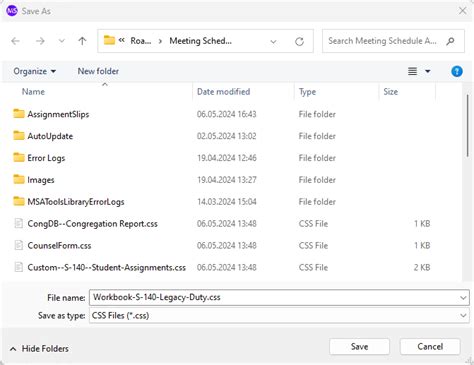Open the view options dropdown arrow
This screenshot has width=474, height=365.
click(x=428, y=71)
